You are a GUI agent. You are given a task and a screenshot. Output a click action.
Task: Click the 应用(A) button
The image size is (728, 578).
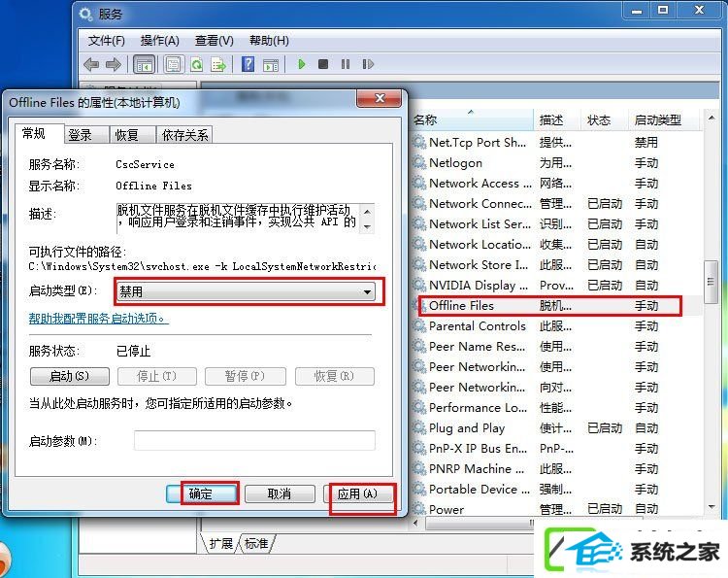[357, 493]
